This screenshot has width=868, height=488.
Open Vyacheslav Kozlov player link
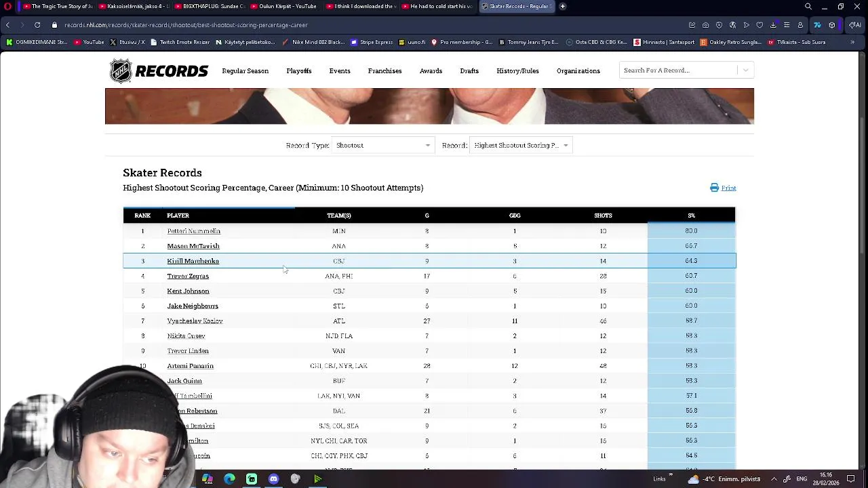click(195, 321)
